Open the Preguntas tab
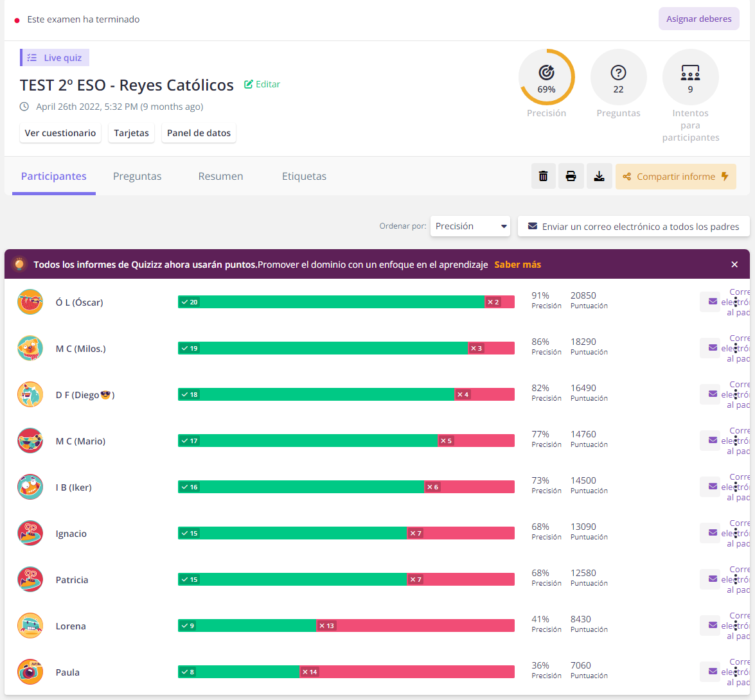Screen dimensions: 755x700 pyautogui.click(x=138, y=176)
